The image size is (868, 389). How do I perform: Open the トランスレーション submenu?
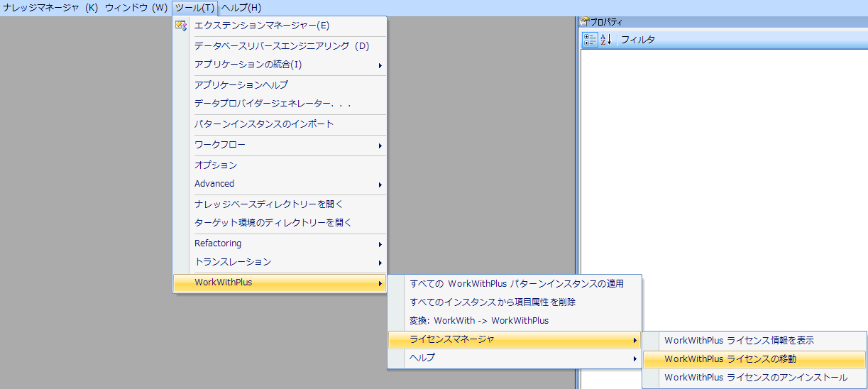click(380, 263)
